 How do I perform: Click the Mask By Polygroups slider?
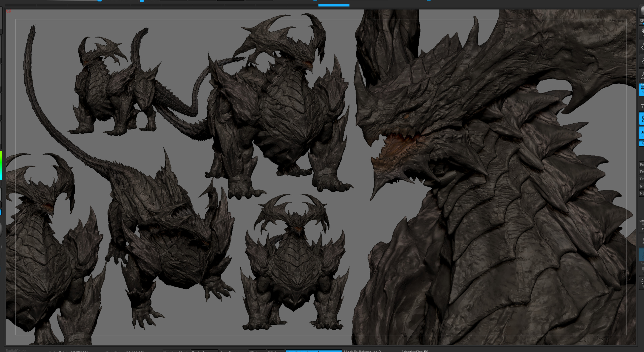[x=362, y=351]
